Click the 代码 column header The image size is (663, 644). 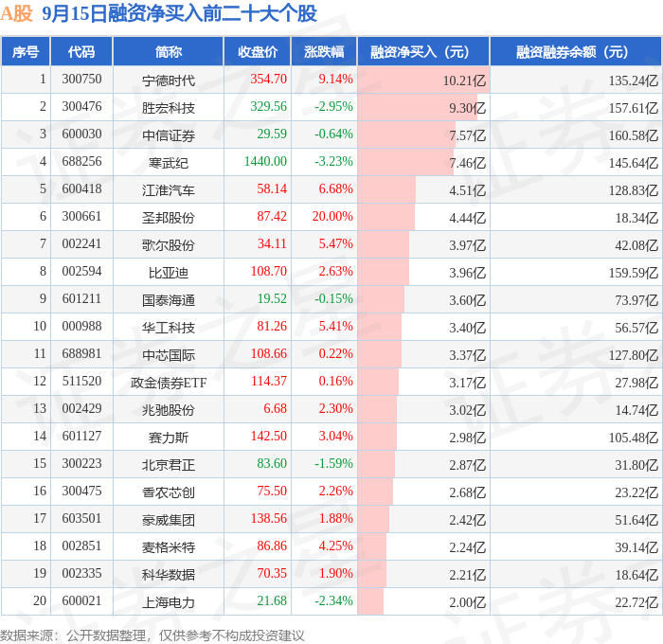pyautogui.click(x=81, y=51)
